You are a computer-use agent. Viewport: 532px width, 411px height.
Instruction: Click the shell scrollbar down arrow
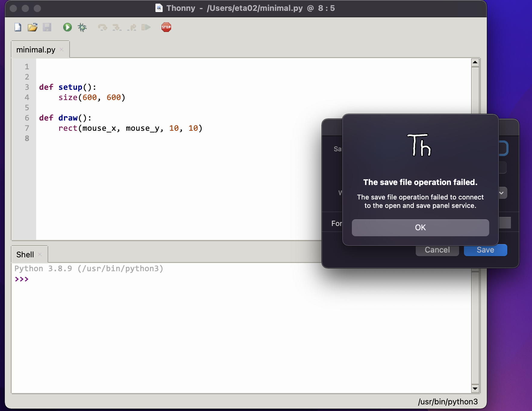point(475,388)
